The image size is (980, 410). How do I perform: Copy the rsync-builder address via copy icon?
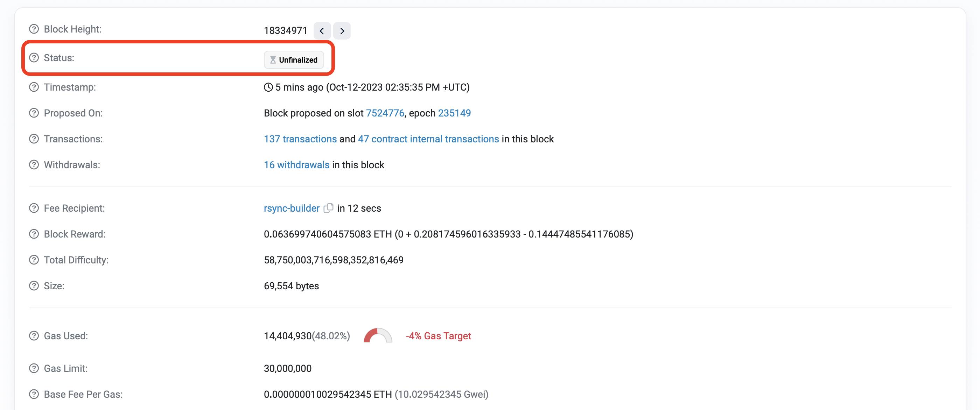tap(328, 208)
